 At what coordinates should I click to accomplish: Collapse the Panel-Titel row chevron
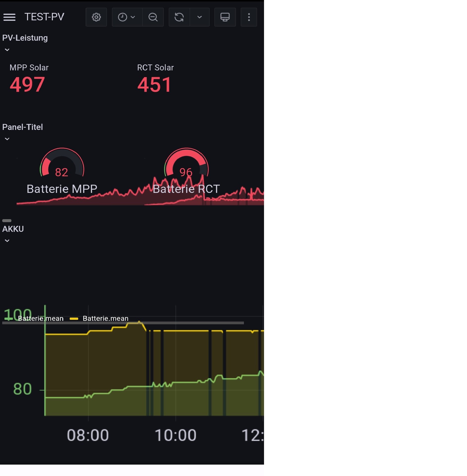pos(7,139)
